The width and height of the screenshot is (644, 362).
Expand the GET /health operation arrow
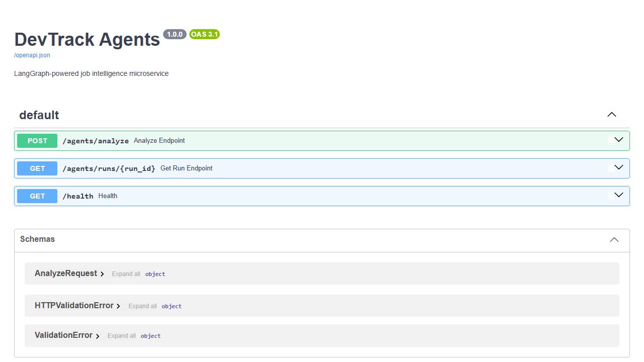[619, 195]
